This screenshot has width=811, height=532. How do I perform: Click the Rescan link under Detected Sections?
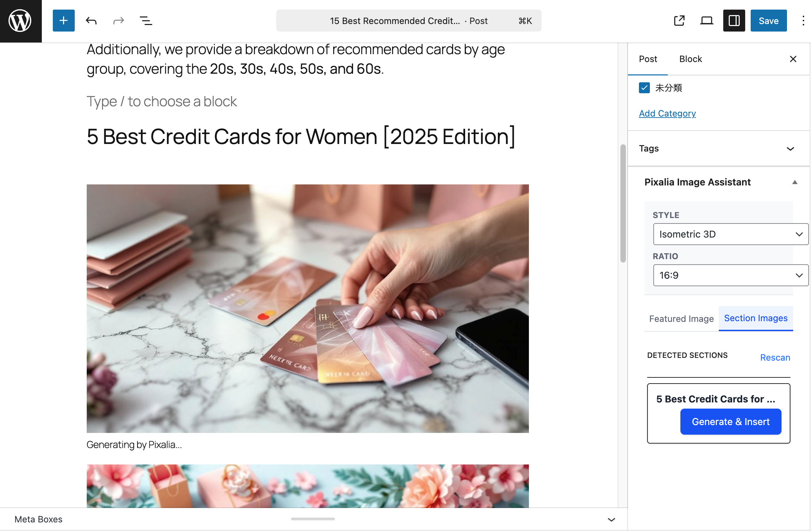tap(775, 358)
